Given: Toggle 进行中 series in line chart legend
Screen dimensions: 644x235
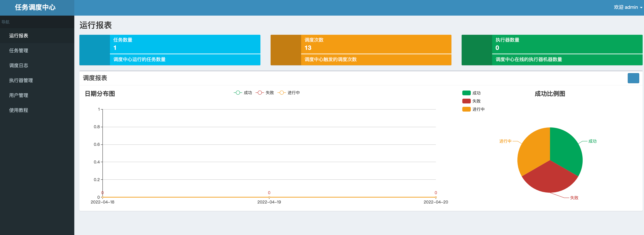Looking at the screenshot, I should pyautogui.click(x=289, y=93).
